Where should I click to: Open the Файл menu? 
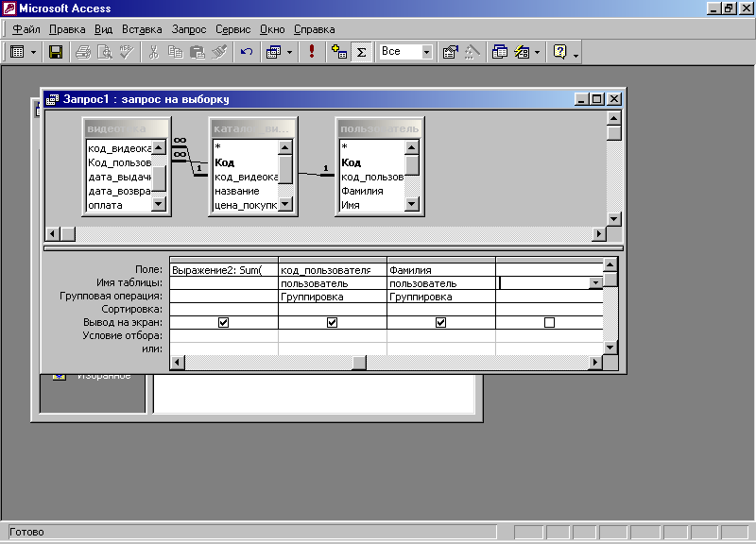coord(26,29)
